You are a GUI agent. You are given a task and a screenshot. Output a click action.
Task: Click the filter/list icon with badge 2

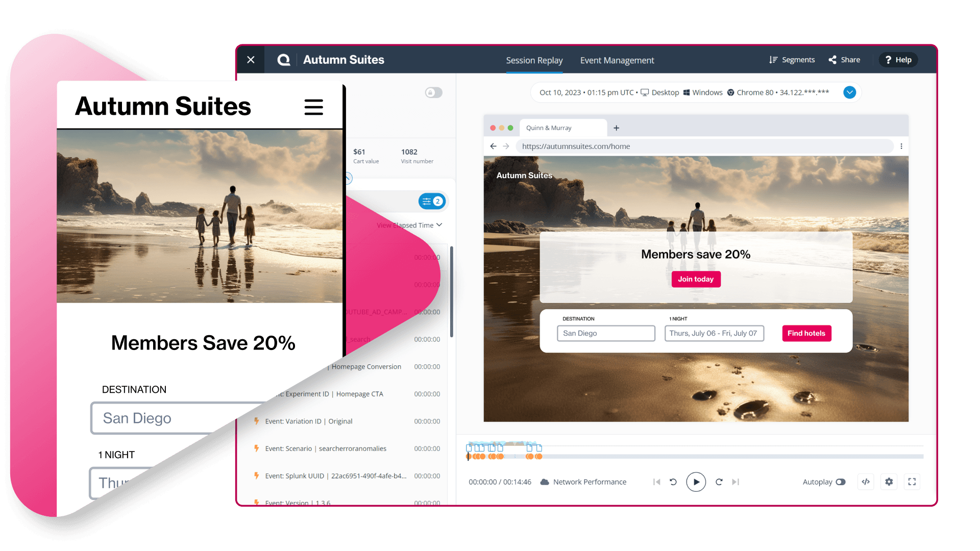[431, 201]
